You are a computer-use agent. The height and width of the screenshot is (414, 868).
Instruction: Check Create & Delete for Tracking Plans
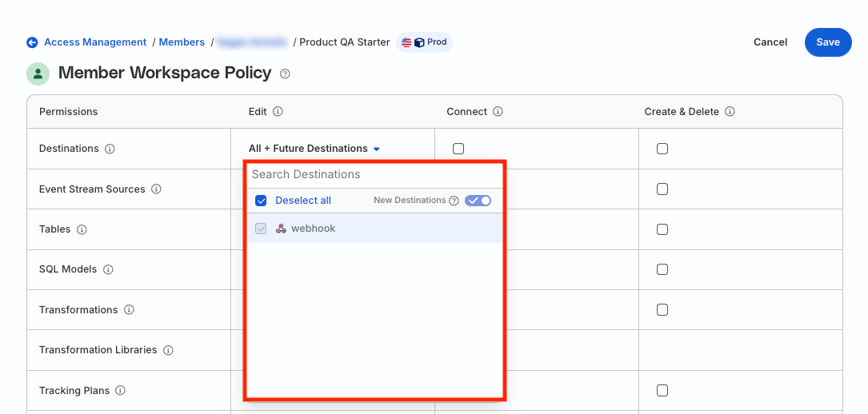click(x=662, y=390)
